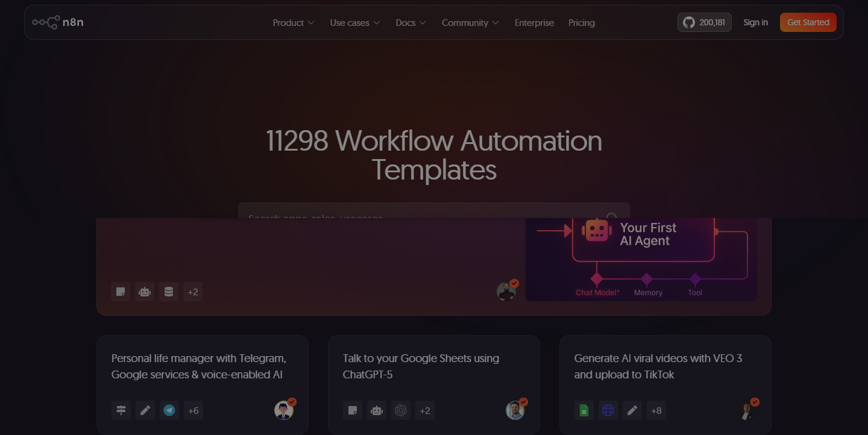Viewport: 868px width, 435px height.
Task: Click the robot icon in the Google Sheets ChatGPT-5 card
Action: (377, 410)
